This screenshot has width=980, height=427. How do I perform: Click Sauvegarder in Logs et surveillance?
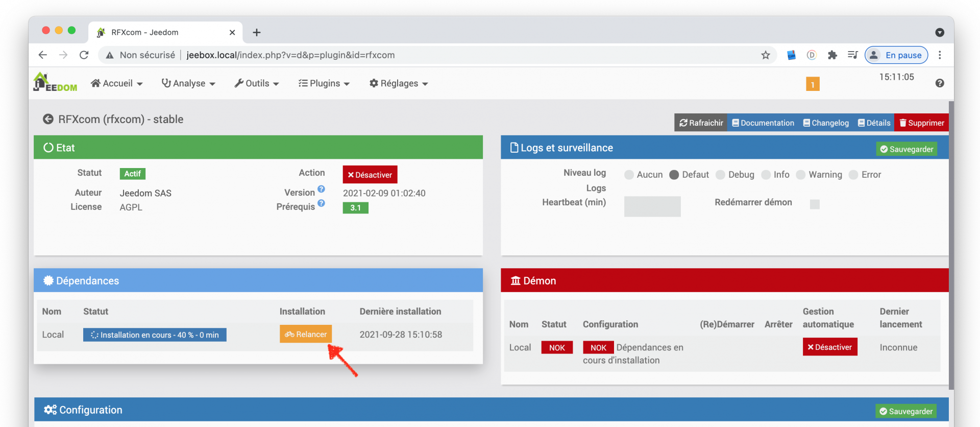click(906, 149)
